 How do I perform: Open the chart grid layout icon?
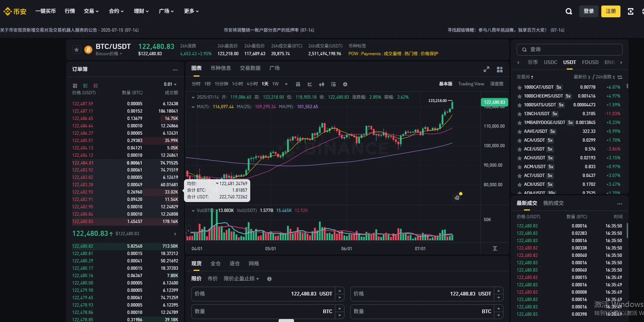[500, 69]
